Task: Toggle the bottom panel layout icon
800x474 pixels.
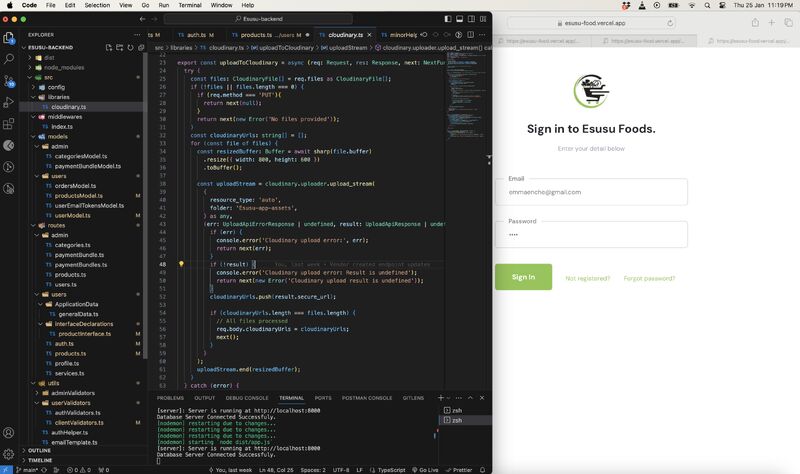Action: coord(460,19)
